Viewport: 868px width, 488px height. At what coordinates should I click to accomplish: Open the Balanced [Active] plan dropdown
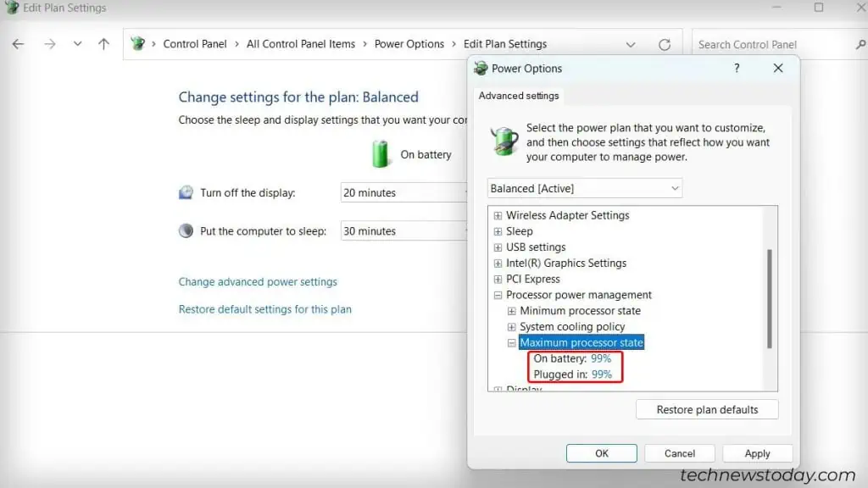point(584,187)
